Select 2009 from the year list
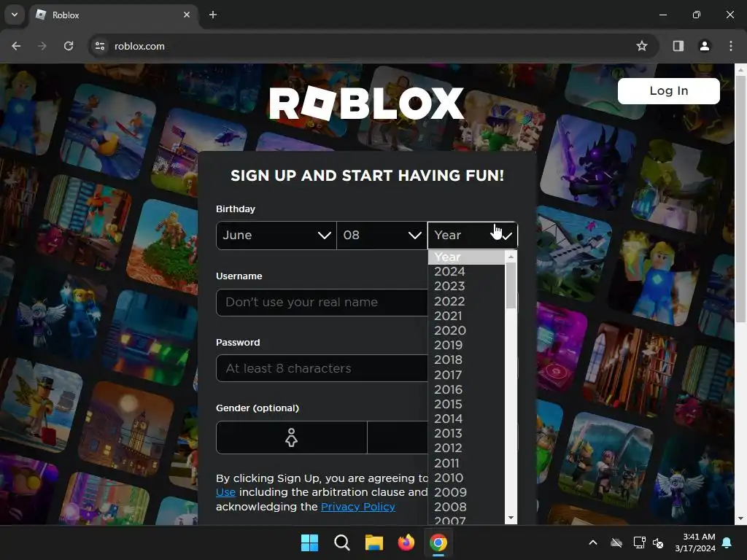The width and height of the screenshot is (747, 560). pos(466,492)
